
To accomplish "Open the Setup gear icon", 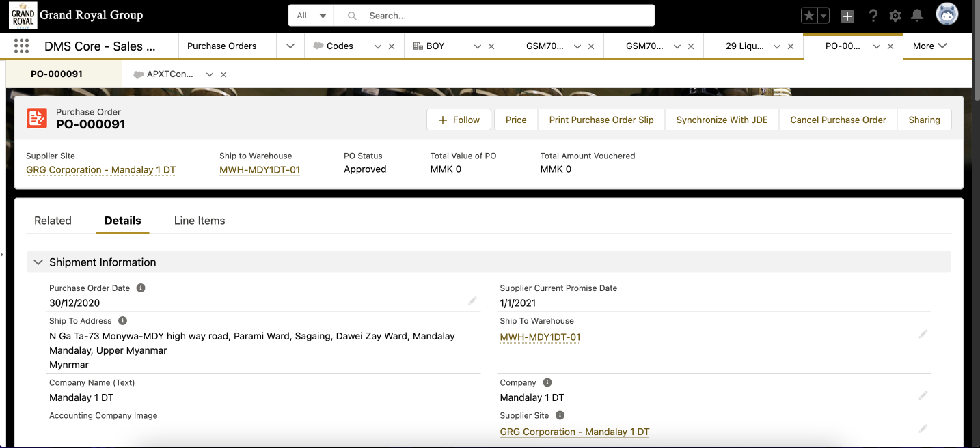I will (x=895, y=16).
